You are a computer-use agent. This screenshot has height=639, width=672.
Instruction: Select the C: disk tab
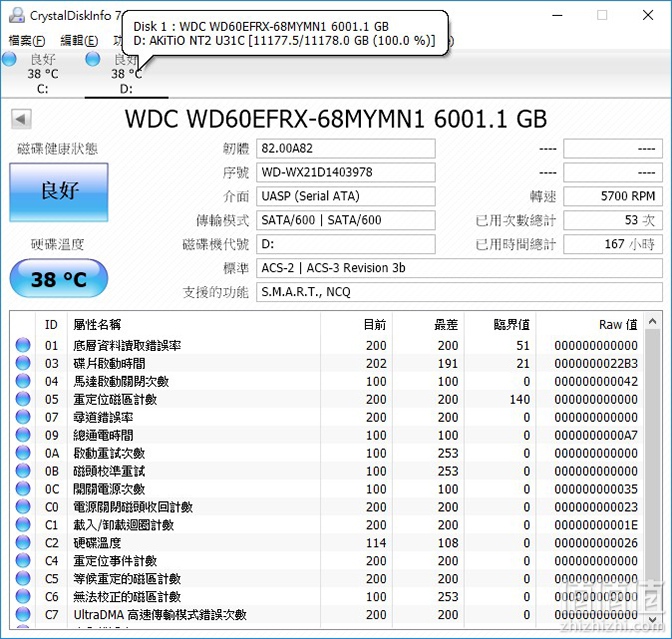tap(42, 74)
